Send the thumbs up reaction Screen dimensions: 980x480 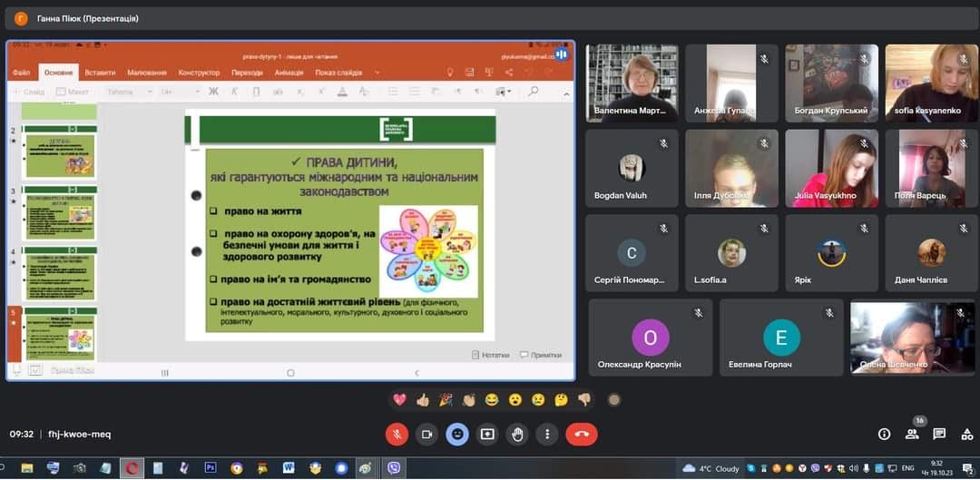[x=422, y=399]
